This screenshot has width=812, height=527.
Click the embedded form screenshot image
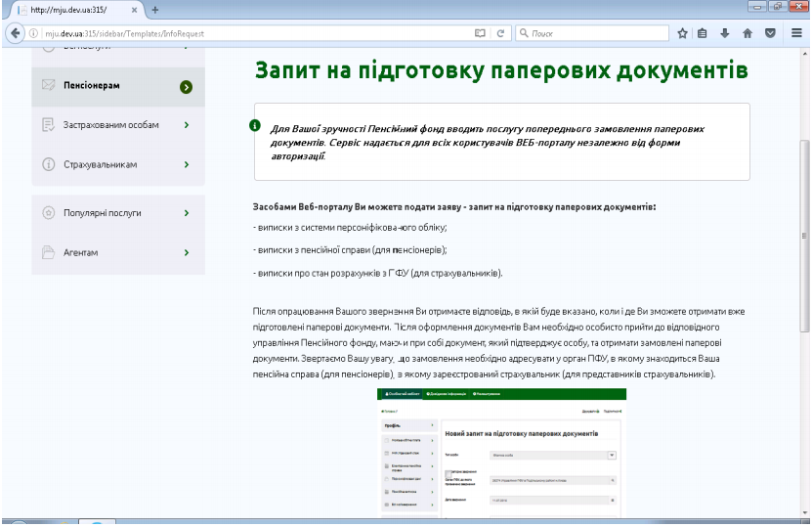click(501, 453)
